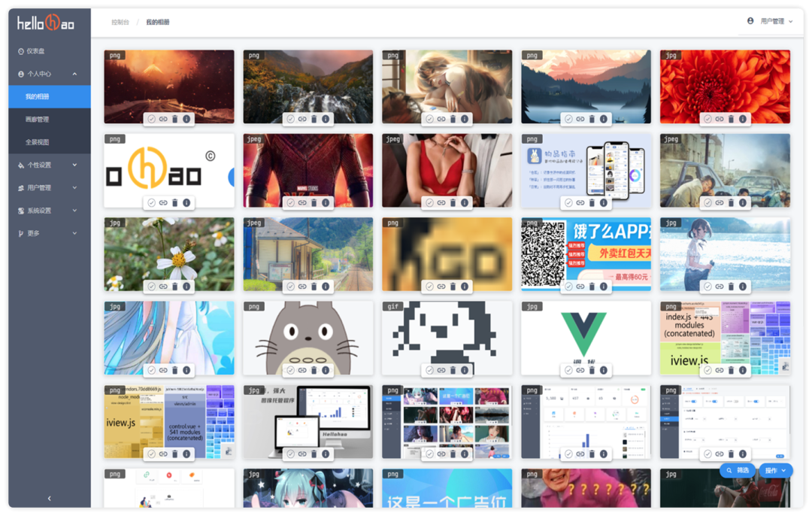Open the Totoro png thumbnail

[x=308, y=338]
